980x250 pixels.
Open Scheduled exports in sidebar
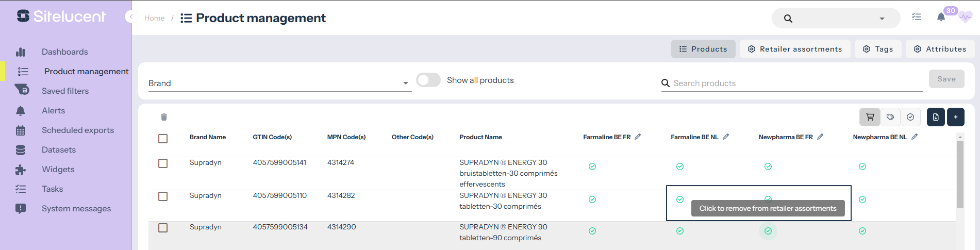point(77,130)
